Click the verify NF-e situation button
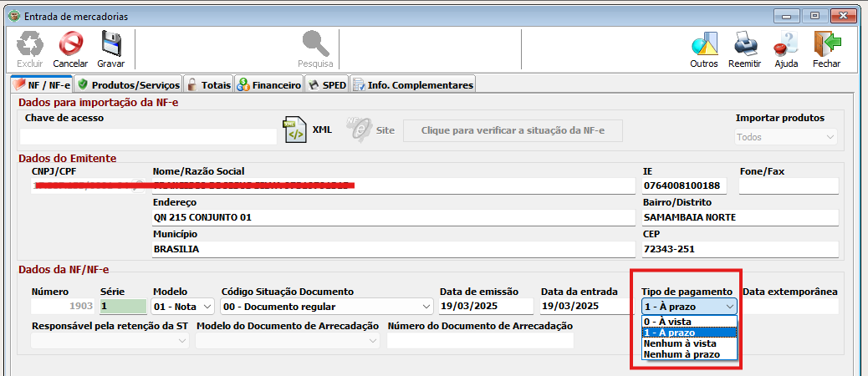Screen dimensions: 868x376 coord(513,130)
